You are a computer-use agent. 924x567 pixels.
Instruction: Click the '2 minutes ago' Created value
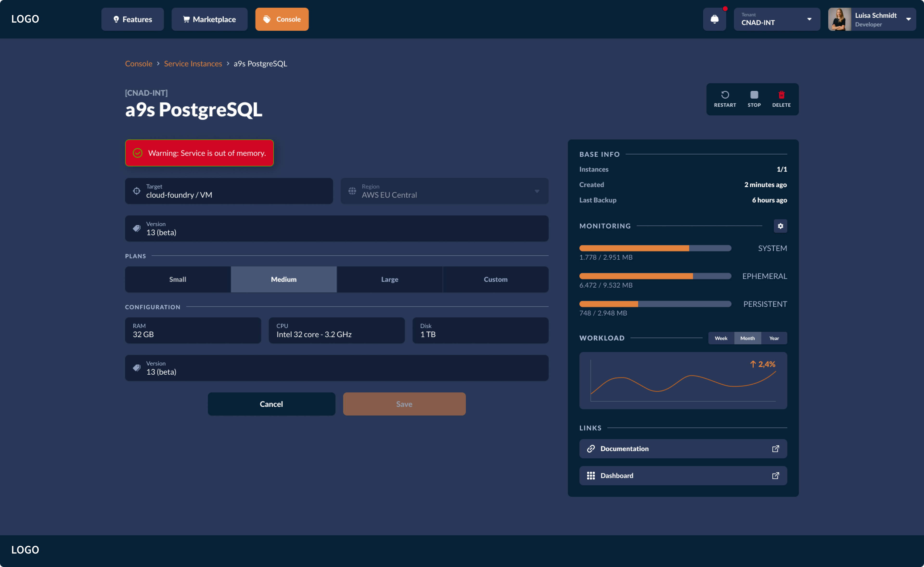click(x=765, y=185)
